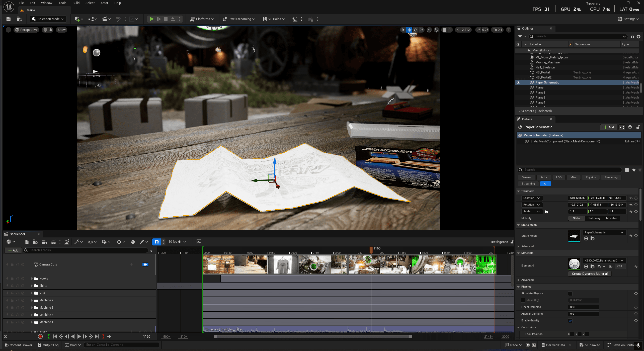The image size is (644, 351).
Task: Click the browse-to-asset icon under Static Mesh
Action: click(x=593, y=238)
